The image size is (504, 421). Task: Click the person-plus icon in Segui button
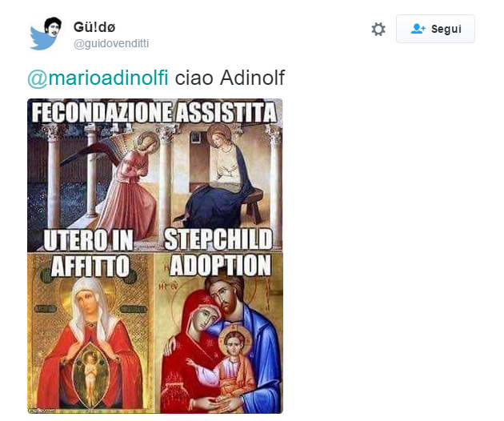pos(418,29)
